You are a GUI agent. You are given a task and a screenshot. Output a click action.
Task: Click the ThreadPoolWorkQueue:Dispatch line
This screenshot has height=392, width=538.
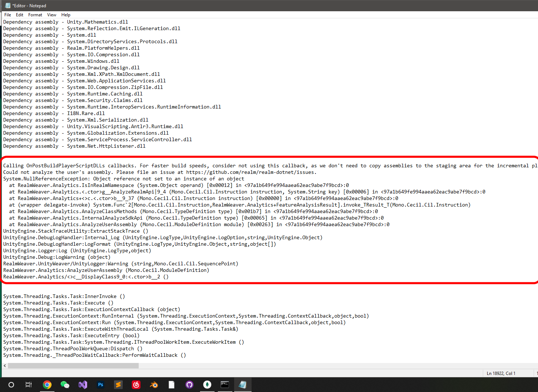pyautogui.click(x=73, y=349)
